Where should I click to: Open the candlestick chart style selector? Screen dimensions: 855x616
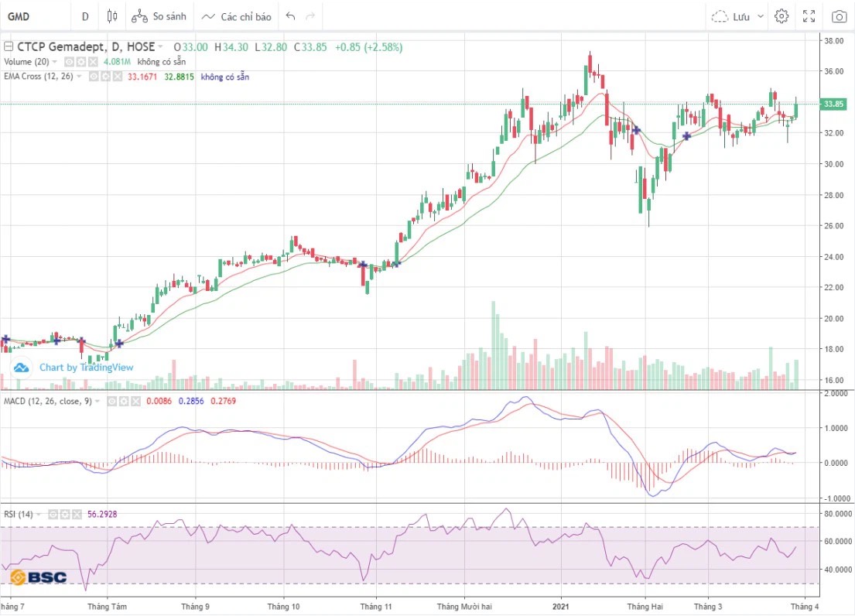coord(112,16)
